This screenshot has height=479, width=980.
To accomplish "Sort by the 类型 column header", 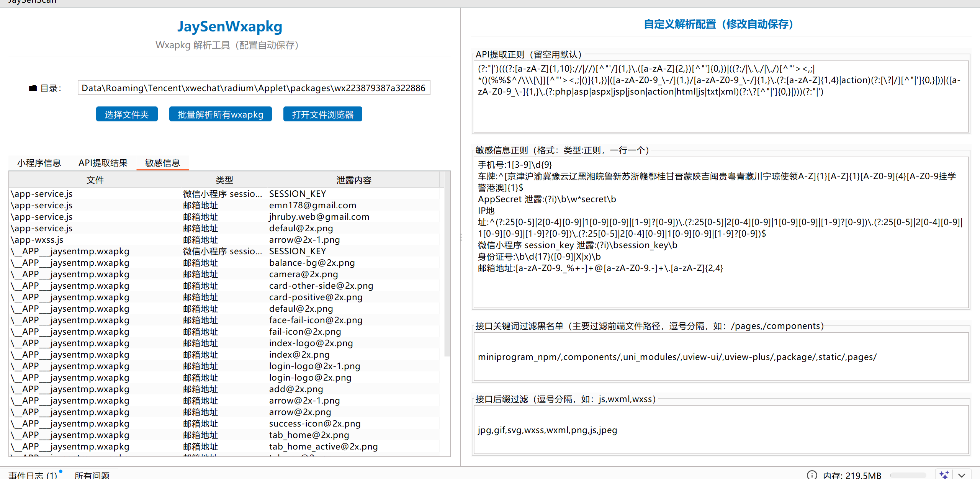I will [x=224, y=180].
